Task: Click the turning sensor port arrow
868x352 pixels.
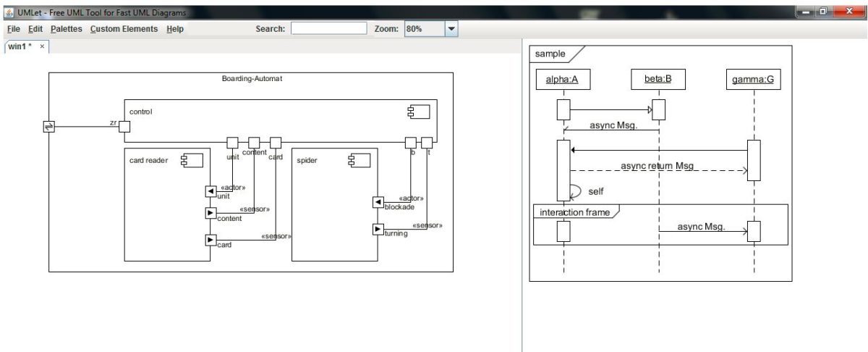Action: tap(378, 229)
